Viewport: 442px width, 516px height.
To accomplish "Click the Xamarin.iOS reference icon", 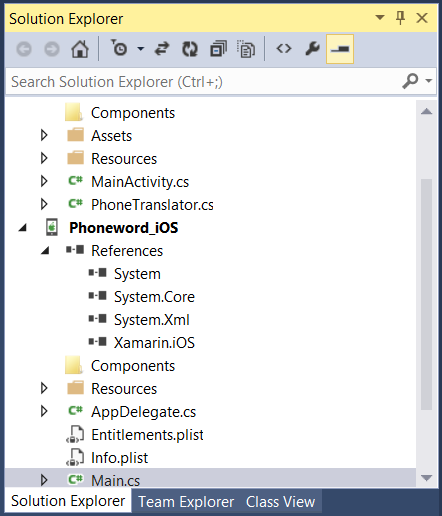I will pyautogui.click(x=98, y=342).
